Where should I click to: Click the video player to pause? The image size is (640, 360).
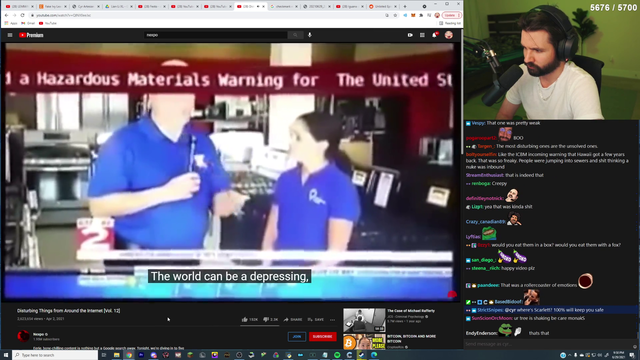pyautogui.click(x=229, y=171)
